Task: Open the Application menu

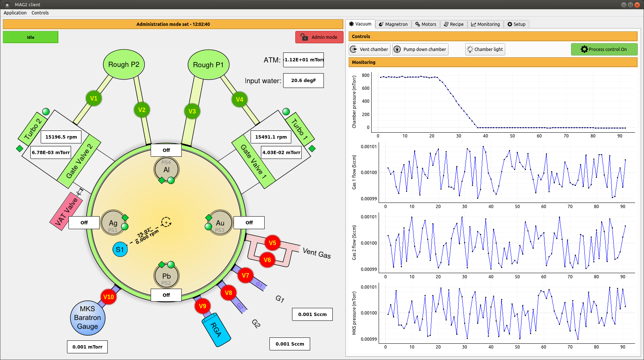Action: point(15,13)
